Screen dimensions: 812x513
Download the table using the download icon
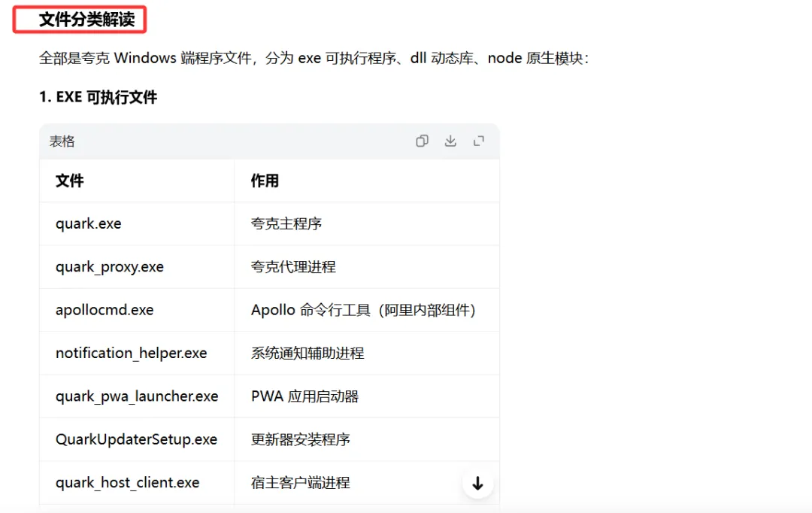click(x=450, y=141)
